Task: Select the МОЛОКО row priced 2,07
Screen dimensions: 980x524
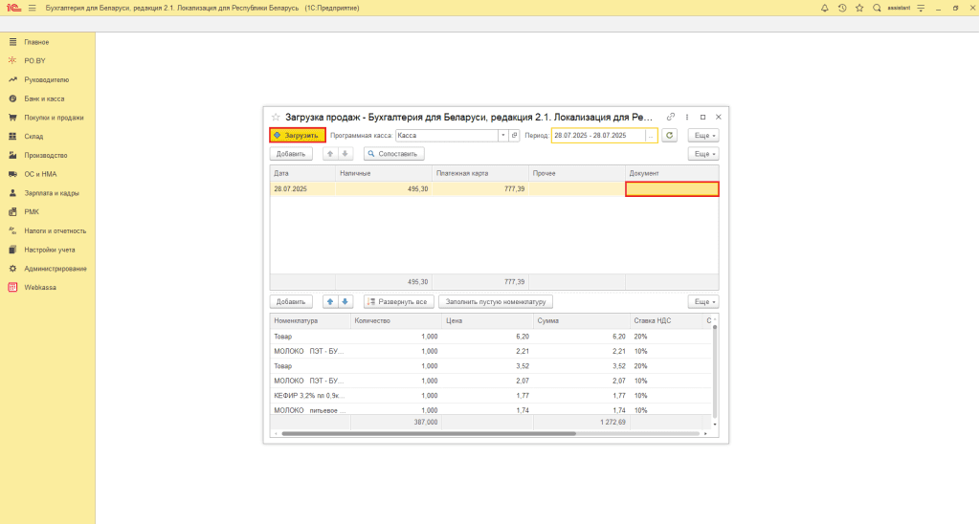Action: pyautogui.click(x=491, y=381)
